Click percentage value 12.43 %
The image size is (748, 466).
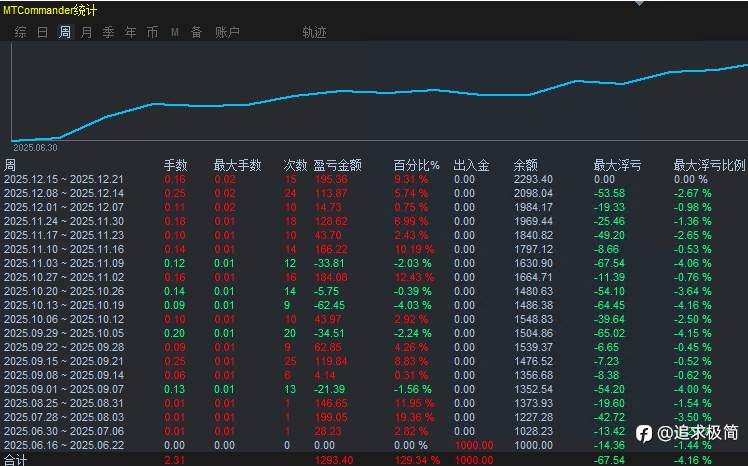414,277
